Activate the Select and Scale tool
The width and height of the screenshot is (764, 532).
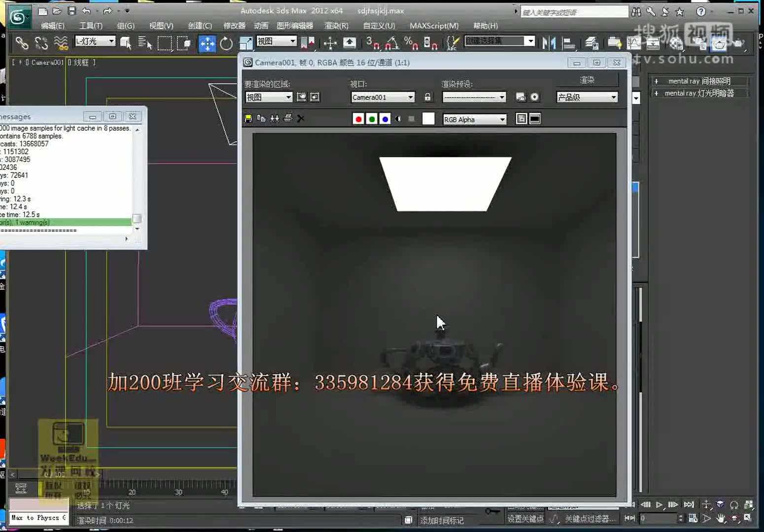pyautogui.click(x=245, y=43)
